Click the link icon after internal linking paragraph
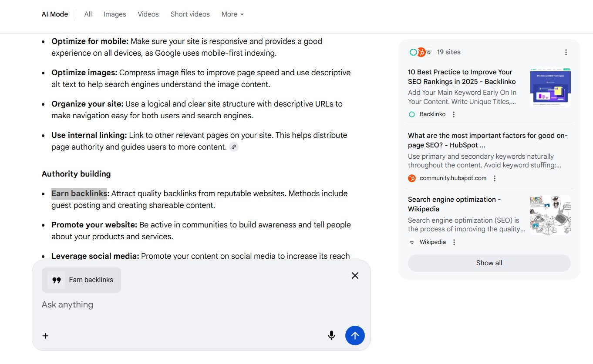The width and height of the screenshot is (593, 364). point(234,147)
